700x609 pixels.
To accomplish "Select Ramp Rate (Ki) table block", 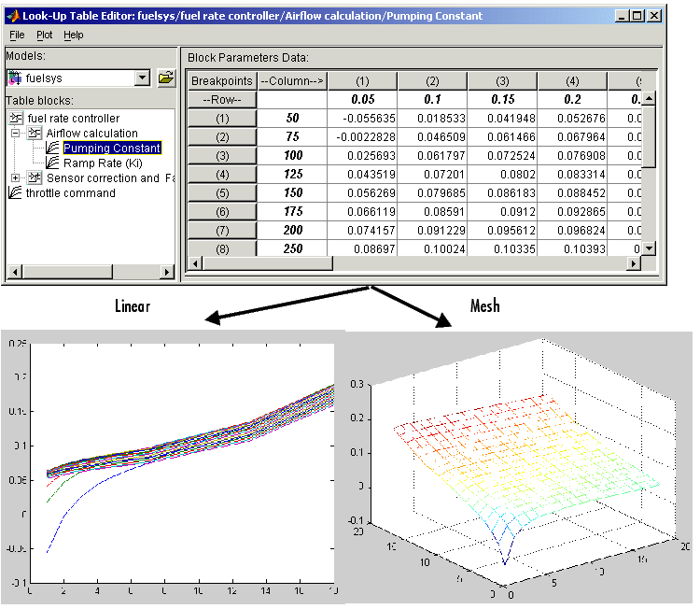I will point(103,163).
